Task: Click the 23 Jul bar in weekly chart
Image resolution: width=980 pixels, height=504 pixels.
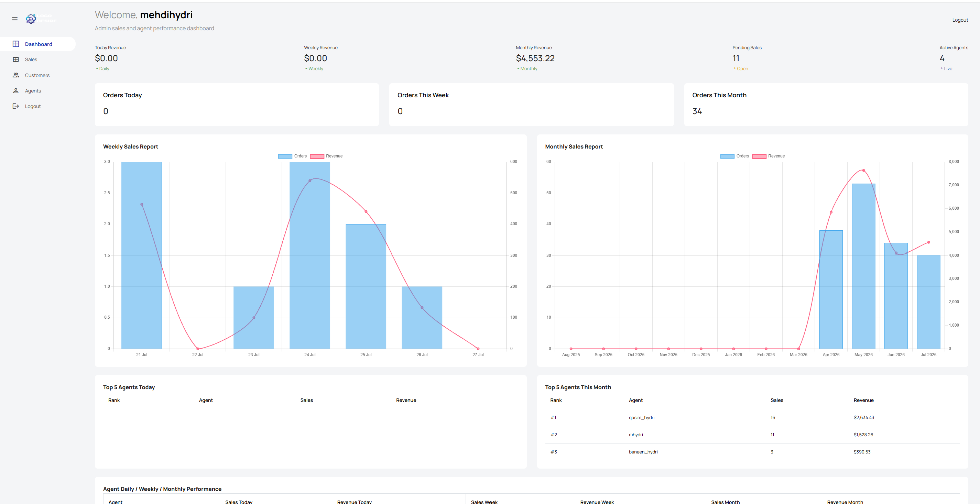Action: 254,318
